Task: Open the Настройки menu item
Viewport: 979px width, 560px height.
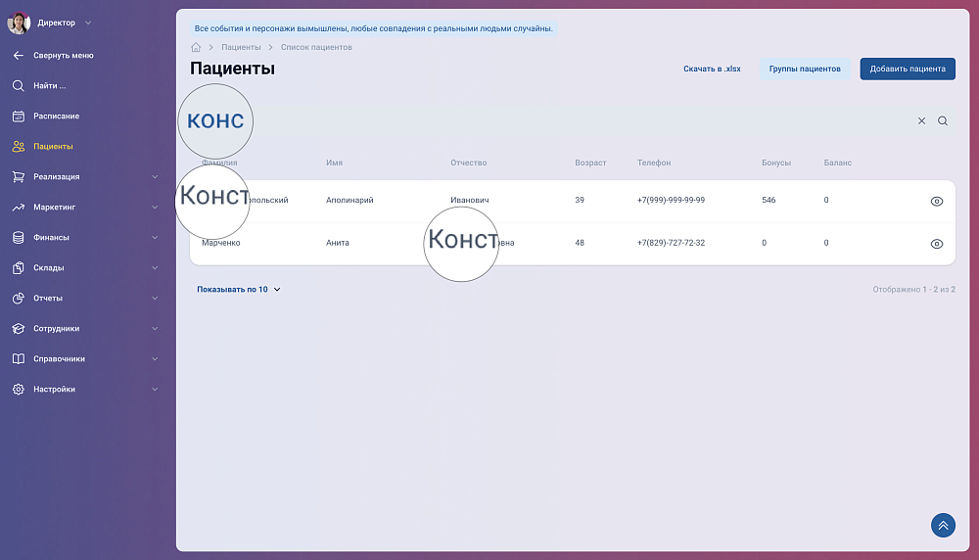Action: [x=54, y=390]
